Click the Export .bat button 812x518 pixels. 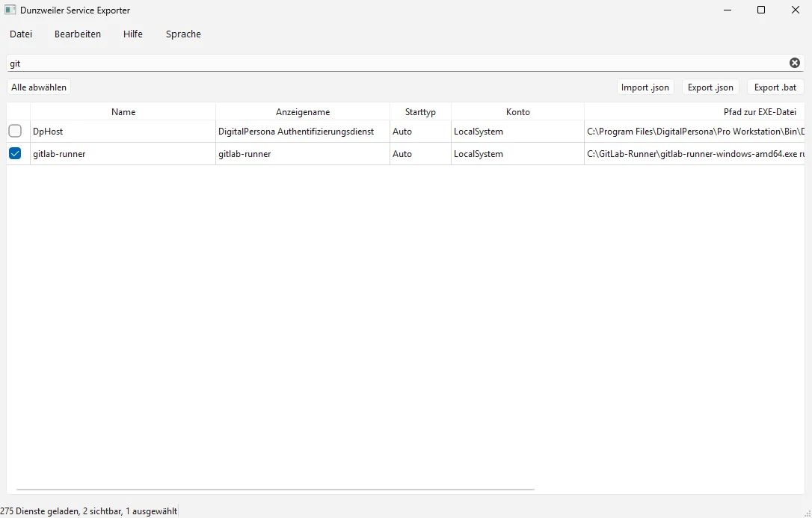[775, 87]
